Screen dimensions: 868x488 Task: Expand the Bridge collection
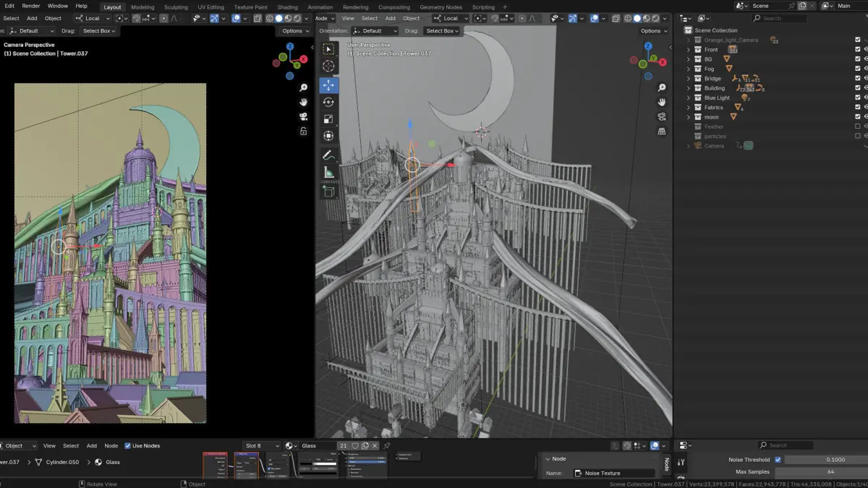(x=689, y=79)
